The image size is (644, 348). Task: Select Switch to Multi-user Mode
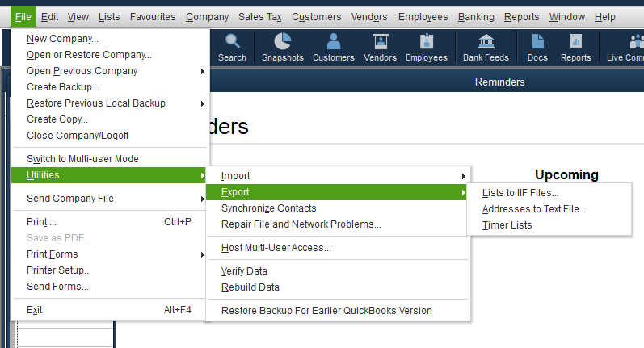click(82, 159)
